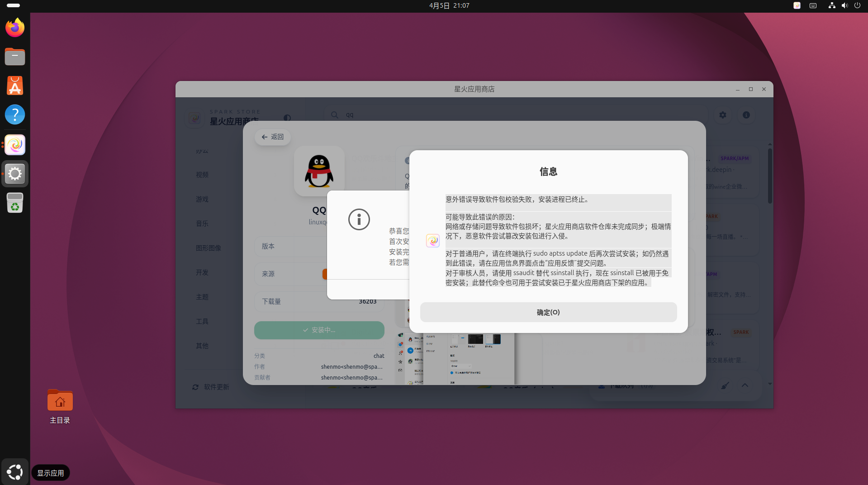Click the volume icon in the top bar
Image resolution: width=868 pixels, height=485 pixels.
(844, 5)
